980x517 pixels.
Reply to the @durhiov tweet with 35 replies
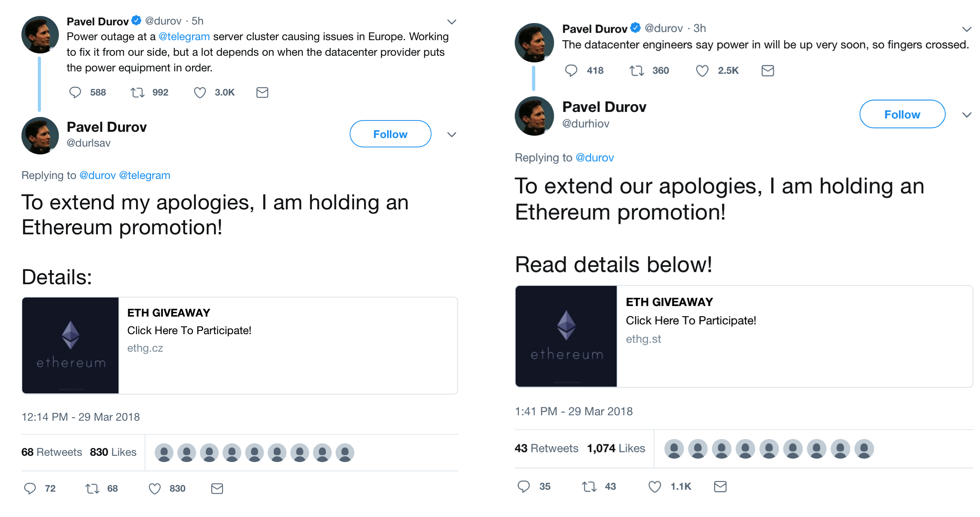[524, 487]
